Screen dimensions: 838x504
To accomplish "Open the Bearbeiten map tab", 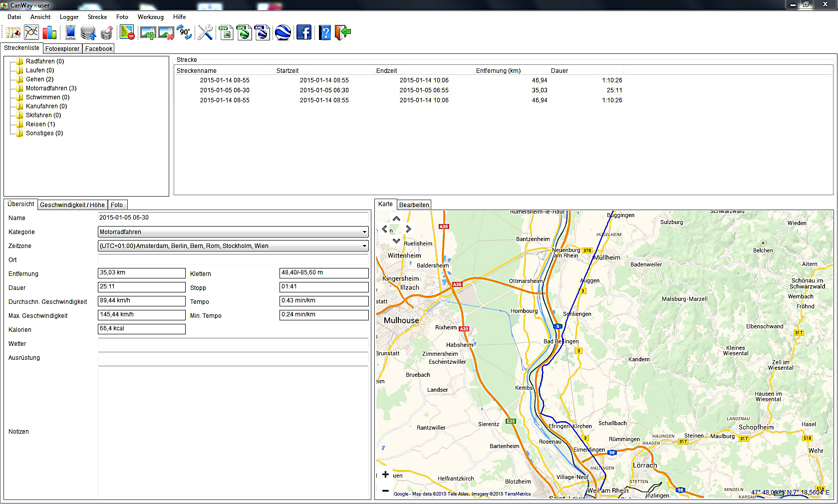I will (414, 205).
